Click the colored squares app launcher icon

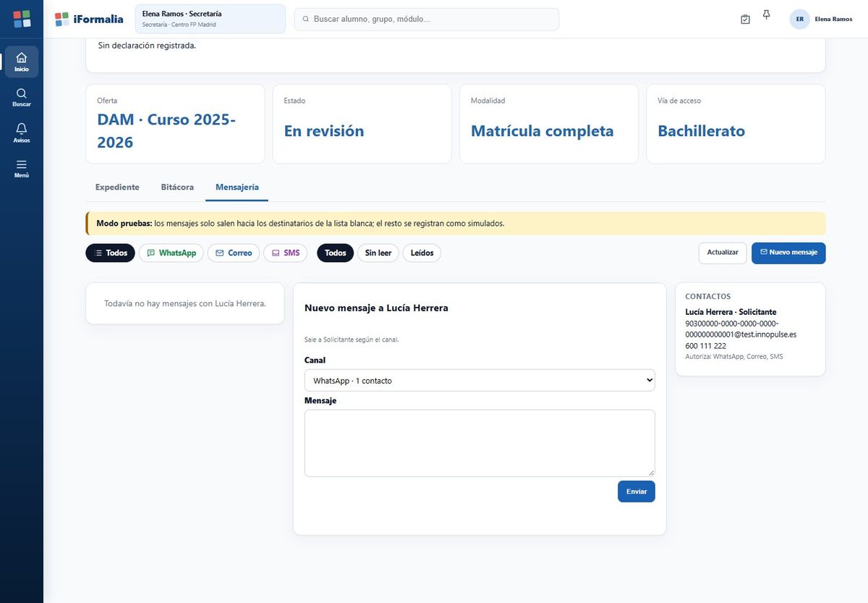click(22, 19)
